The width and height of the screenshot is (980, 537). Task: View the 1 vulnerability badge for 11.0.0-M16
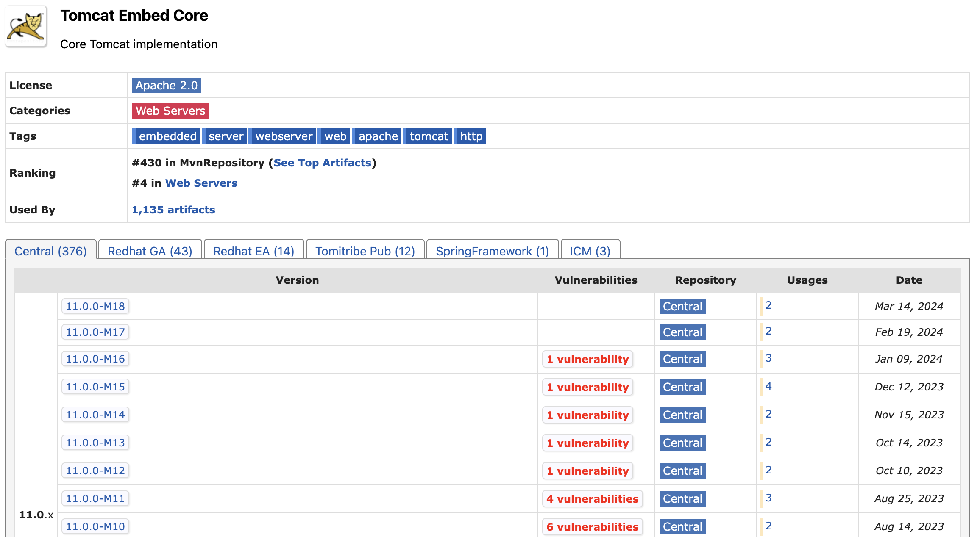(587, 359)
